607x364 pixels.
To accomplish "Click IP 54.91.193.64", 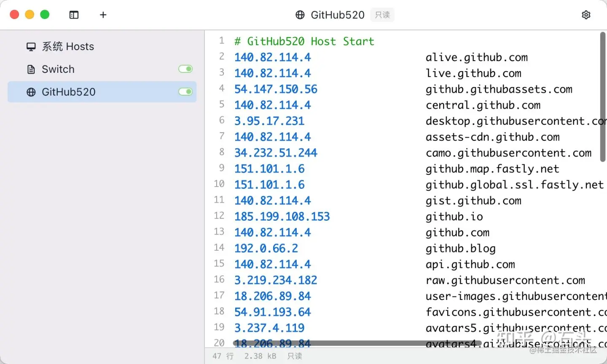I will click(x=273, y=312).
